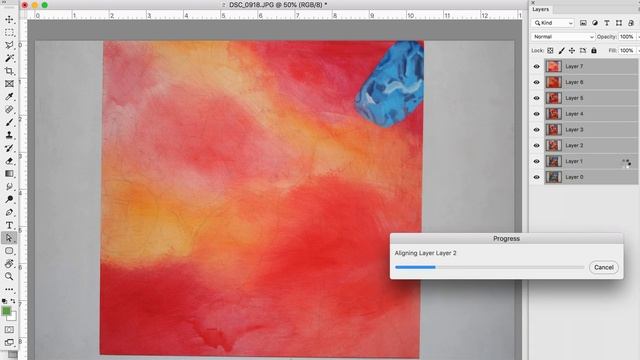640x360 pixels.
Task: Toggle Quick Mask mode
Action: [9, 329]
